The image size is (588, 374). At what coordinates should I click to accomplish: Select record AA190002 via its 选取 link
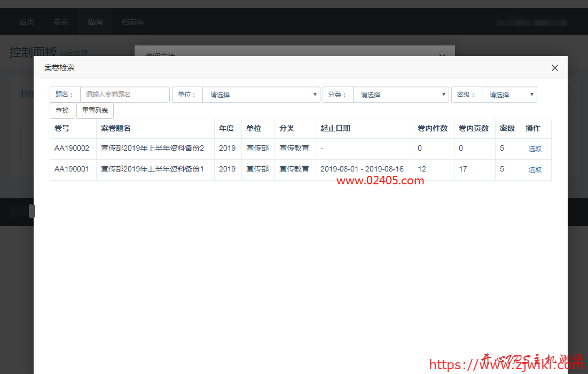pos(535,148)
